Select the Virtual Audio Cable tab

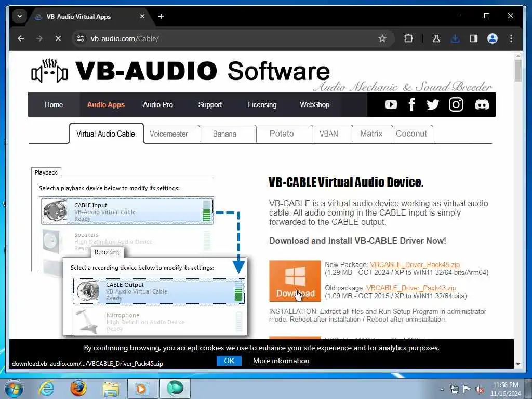(105, 134)
